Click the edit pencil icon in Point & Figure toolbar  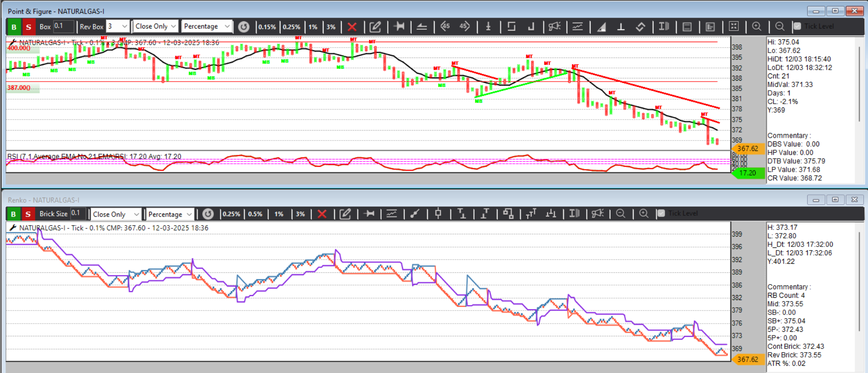click(x=375, y=27)
